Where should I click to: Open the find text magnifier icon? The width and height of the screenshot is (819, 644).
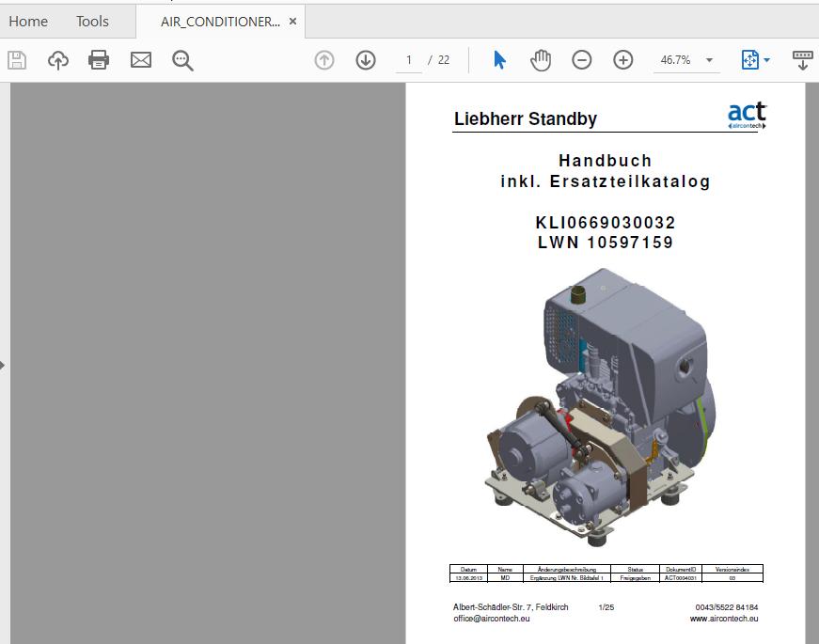(182, 60)
